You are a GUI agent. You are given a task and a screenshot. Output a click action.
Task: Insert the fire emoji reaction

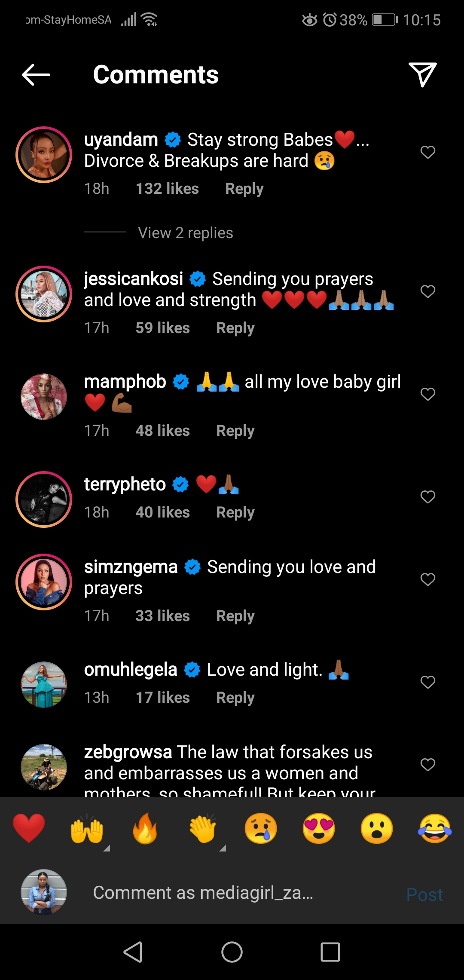click(145, 828)
